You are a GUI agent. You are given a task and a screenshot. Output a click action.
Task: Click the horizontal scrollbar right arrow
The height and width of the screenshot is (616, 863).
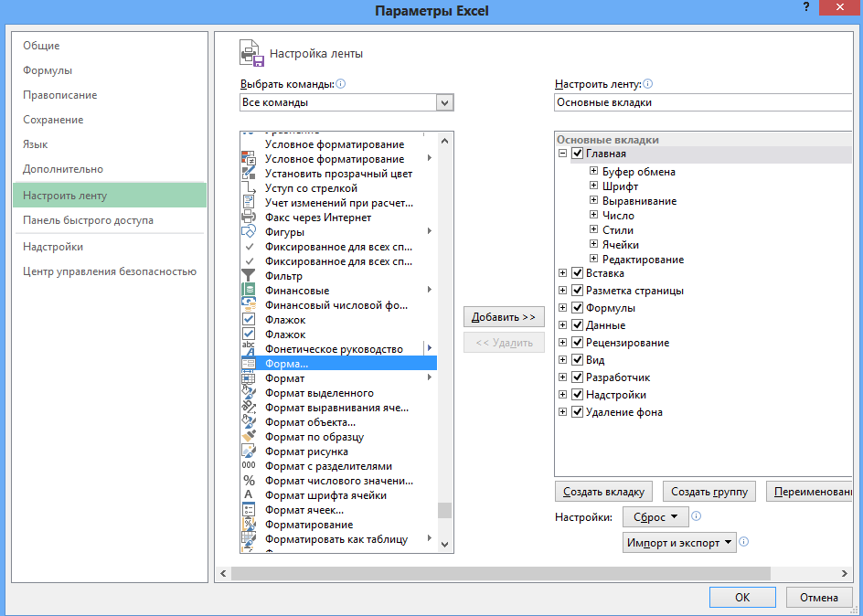point(845,573)
